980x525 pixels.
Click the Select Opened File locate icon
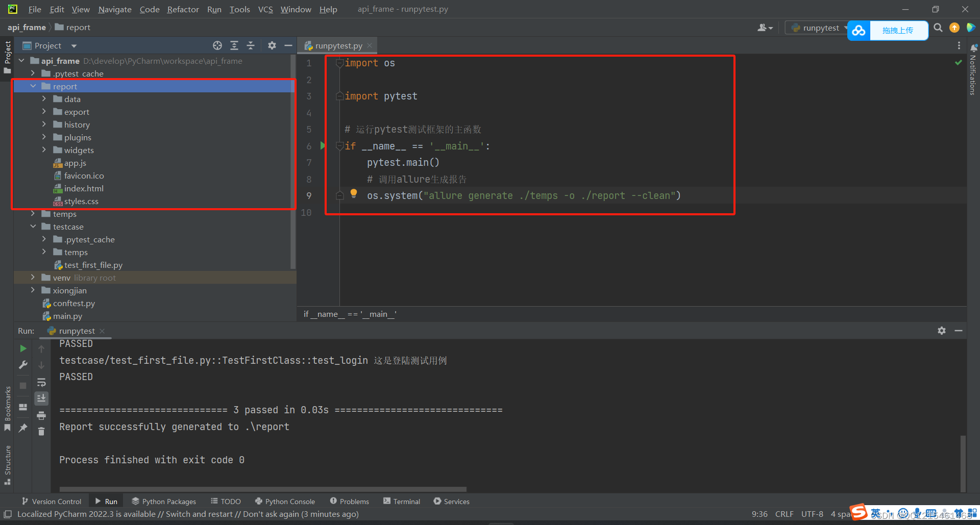coord(217,45)
